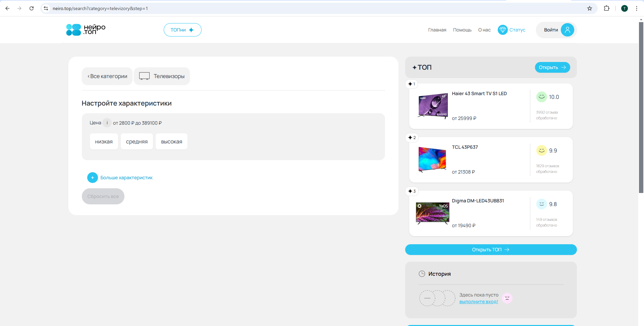Click the Сбросить все button
The height and width of the screenshot is (326, 644).
click(103, 196)
